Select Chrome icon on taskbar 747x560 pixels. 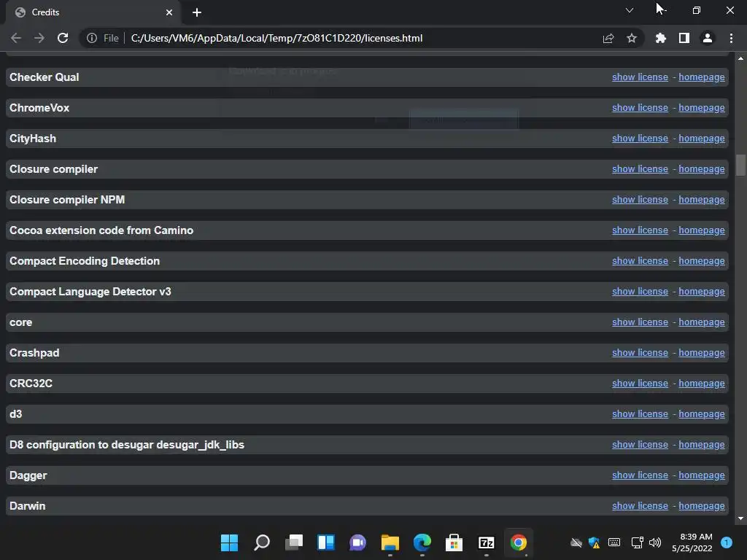coord(519,542)
